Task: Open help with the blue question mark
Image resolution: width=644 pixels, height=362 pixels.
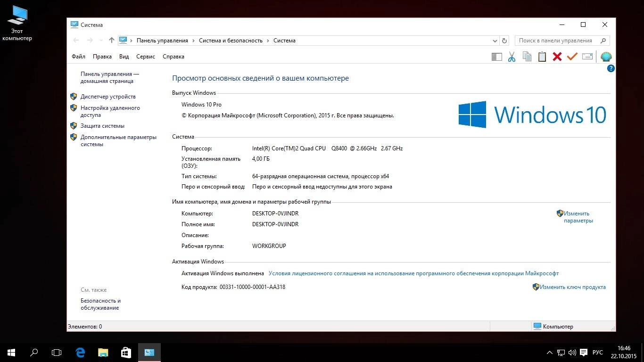Action: pyautogui.click(x=611, y=68)
